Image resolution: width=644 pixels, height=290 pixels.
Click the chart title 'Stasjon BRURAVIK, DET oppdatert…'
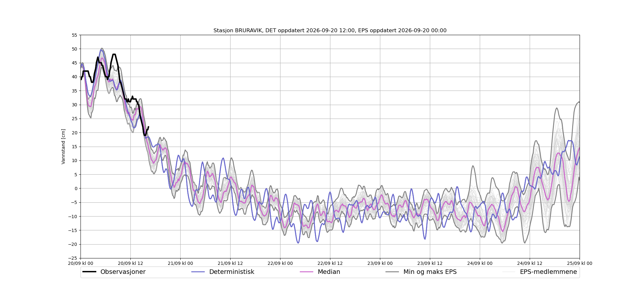pyautogui.click(x=330, y=31)
